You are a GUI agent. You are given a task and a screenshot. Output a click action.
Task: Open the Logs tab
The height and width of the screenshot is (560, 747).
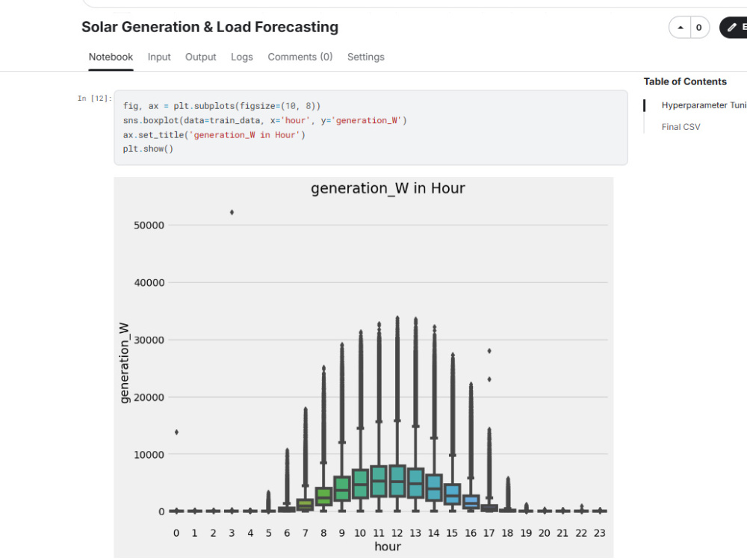click(x=241, y=57)
